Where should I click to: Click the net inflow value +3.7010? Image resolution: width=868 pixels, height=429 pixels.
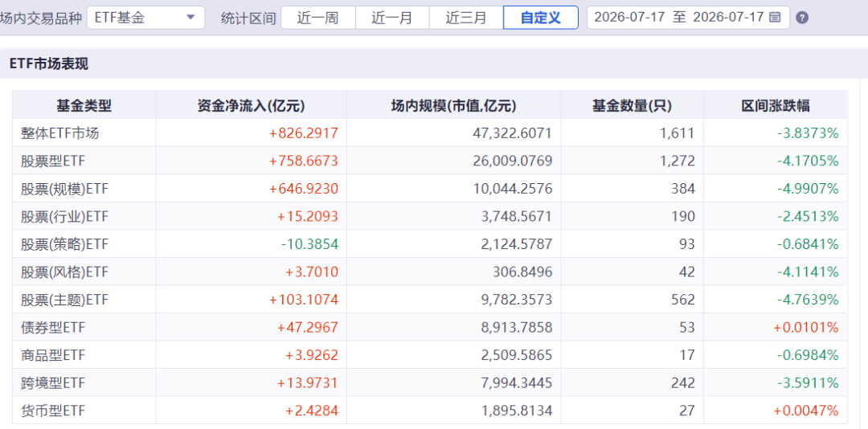coord(311,272)
